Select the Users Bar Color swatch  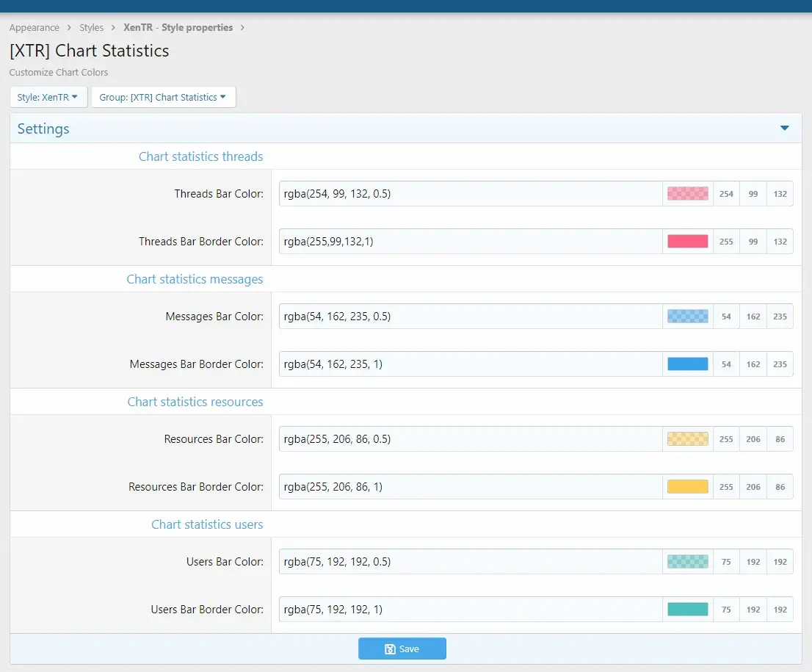[687, 562]
